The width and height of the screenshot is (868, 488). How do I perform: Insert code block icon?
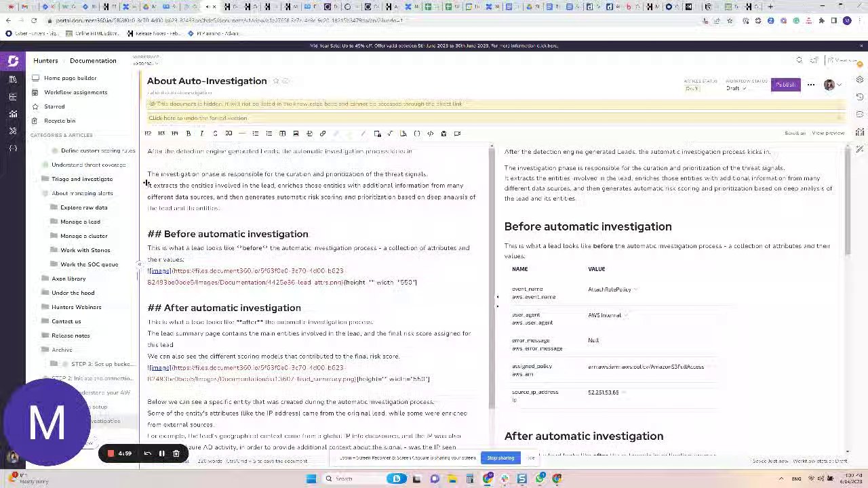[x=430, y=134]
